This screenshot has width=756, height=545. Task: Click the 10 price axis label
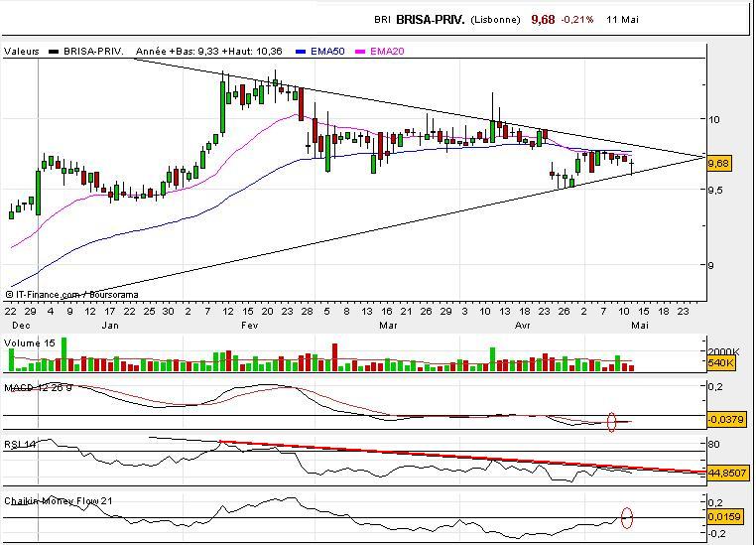pos(713,119)
